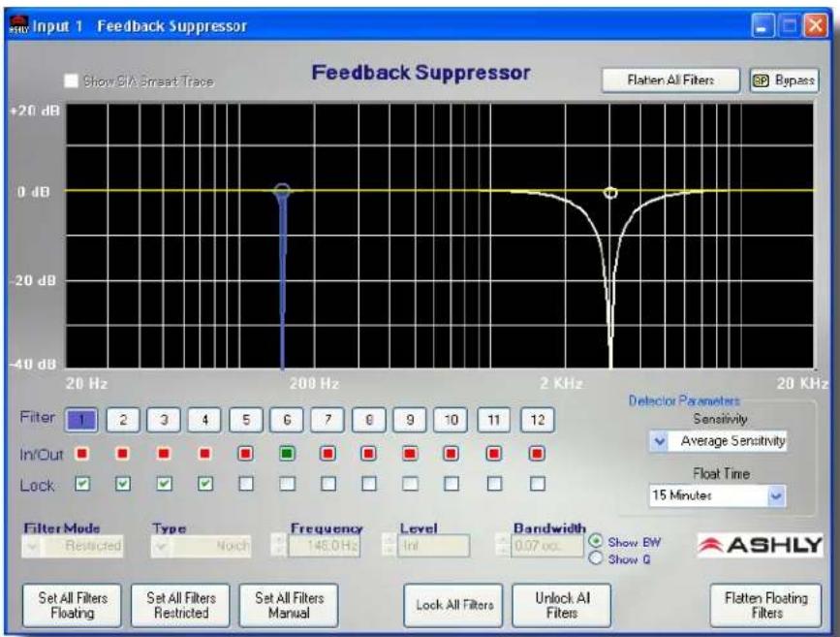The height and width of the screenshot is (637, 840).
Task: Check Lock checkbox for filter 9
Action: point(410,484)
